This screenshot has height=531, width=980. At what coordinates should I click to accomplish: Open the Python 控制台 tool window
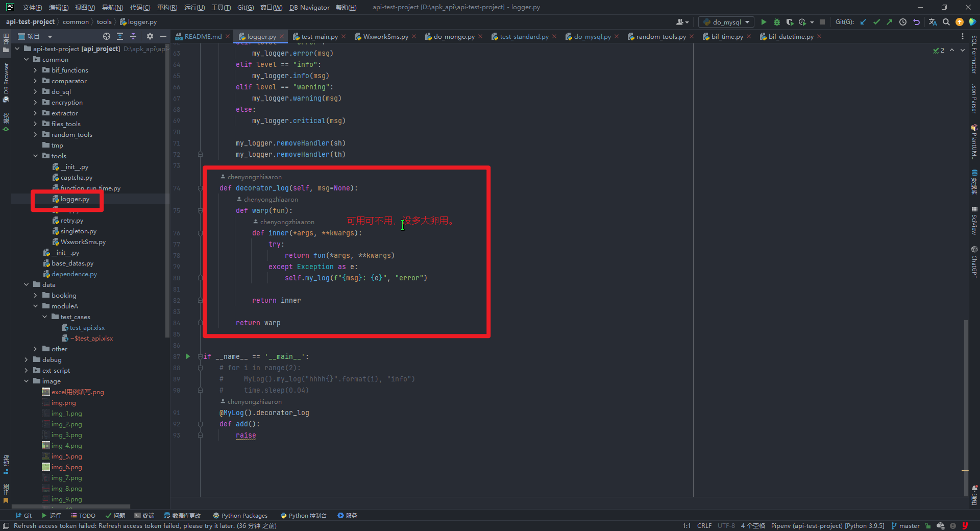tap(304, 516)
